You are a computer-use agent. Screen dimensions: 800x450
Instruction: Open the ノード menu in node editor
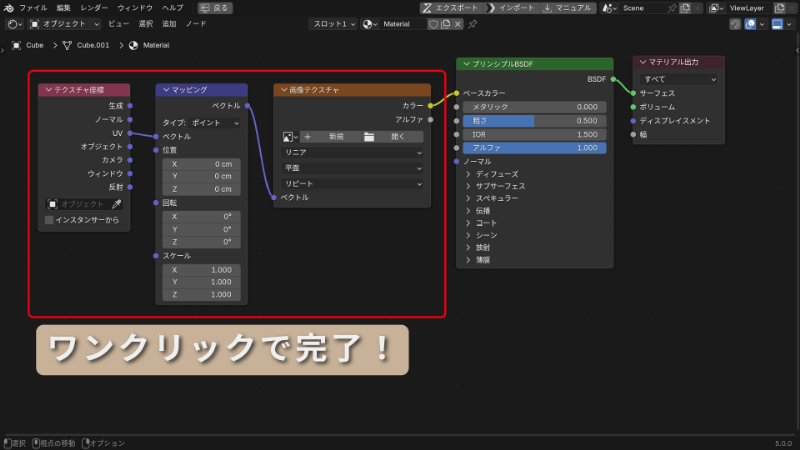[x=196, y=24]
